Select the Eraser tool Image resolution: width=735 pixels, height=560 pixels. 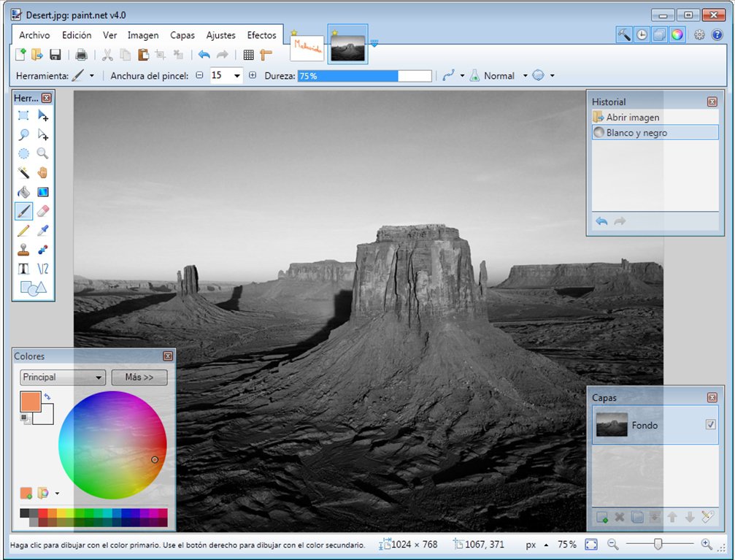click(42, 211)
